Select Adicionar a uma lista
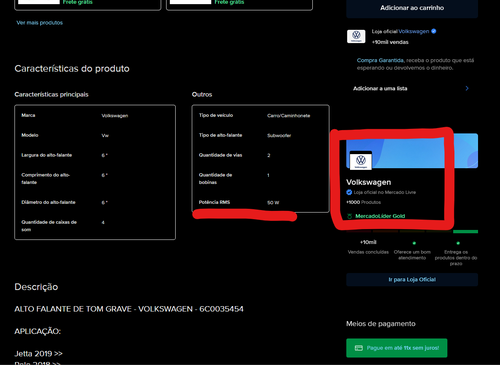Image resolution: width=500 pixels, height=365 pixels. coord(380,88)
